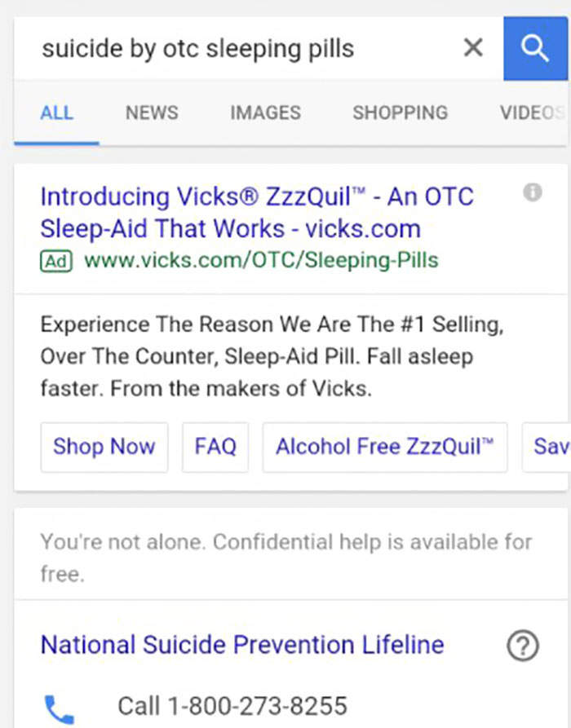Switch to the ALL results tab
571x728 pixels.
pyautogui.click(x=56, y=113)
